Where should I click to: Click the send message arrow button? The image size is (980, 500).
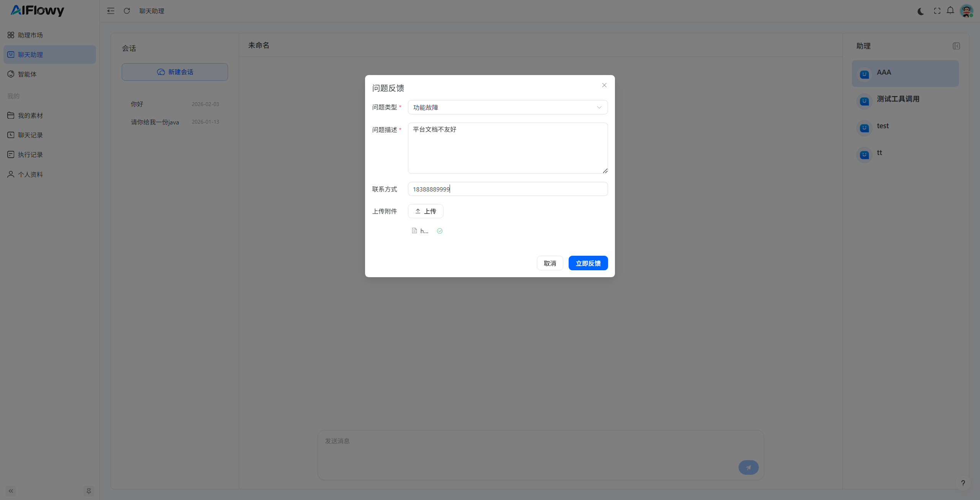pyautogui.click(x=748, y=467)
